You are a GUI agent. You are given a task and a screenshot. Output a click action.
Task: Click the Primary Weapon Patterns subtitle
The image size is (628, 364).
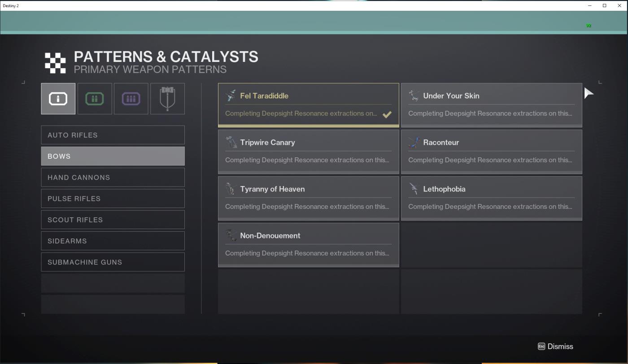(x=150, y=69)
